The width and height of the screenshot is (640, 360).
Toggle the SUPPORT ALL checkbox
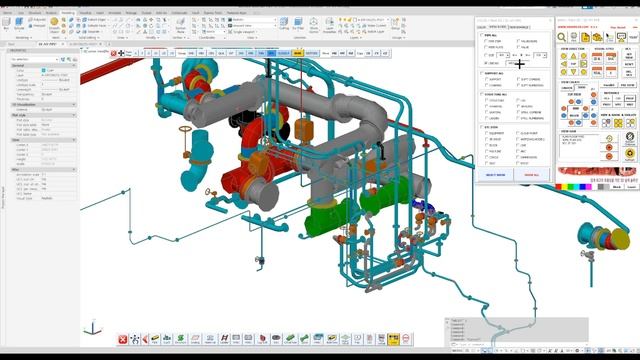click(x=482, y=73)
